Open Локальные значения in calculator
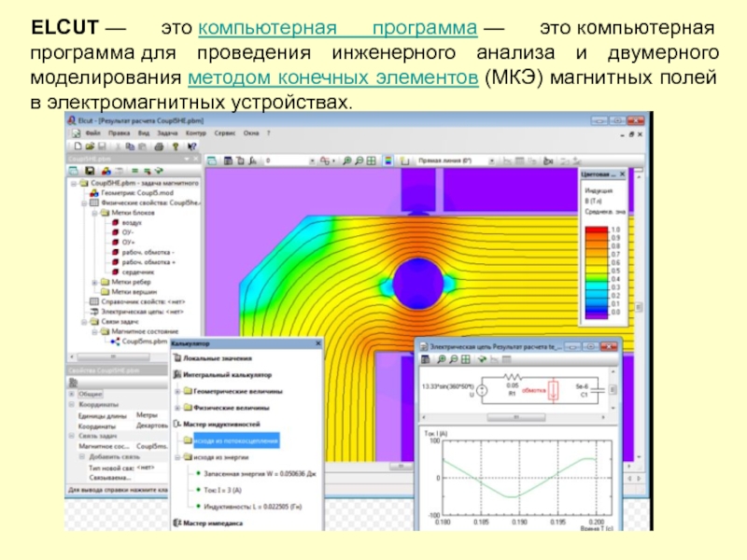Screen dimensions: 747x560 [218, 358]
